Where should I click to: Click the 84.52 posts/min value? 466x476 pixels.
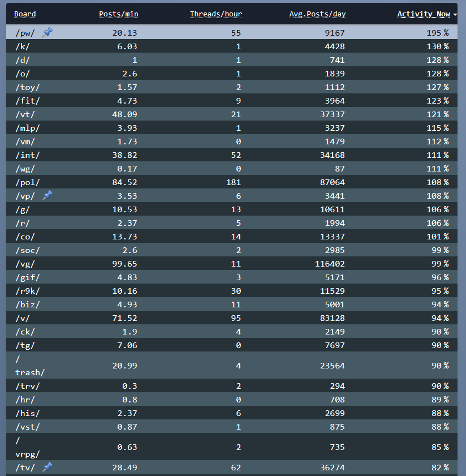pyautogui.click(x=124, y=182)
